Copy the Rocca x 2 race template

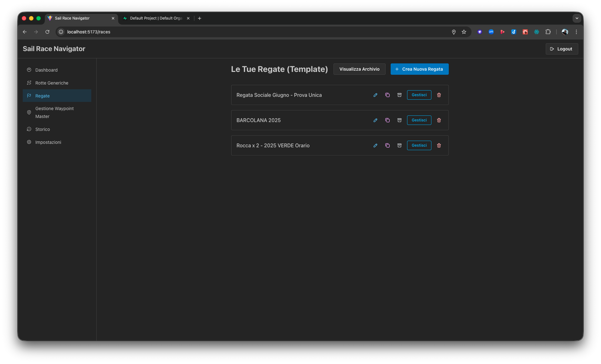click(x=387, y=145)
